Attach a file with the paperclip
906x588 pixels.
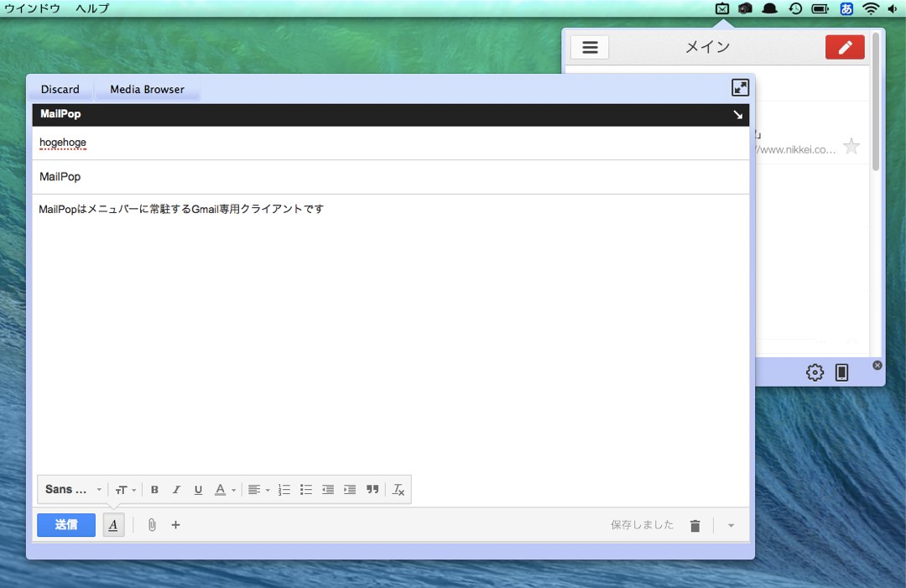point(151,525)
